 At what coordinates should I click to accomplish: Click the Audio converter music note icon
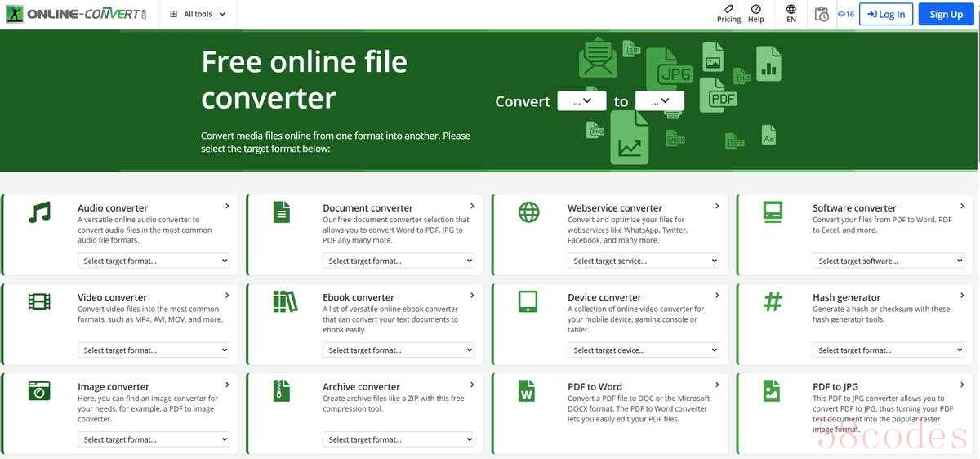[39, 212]
